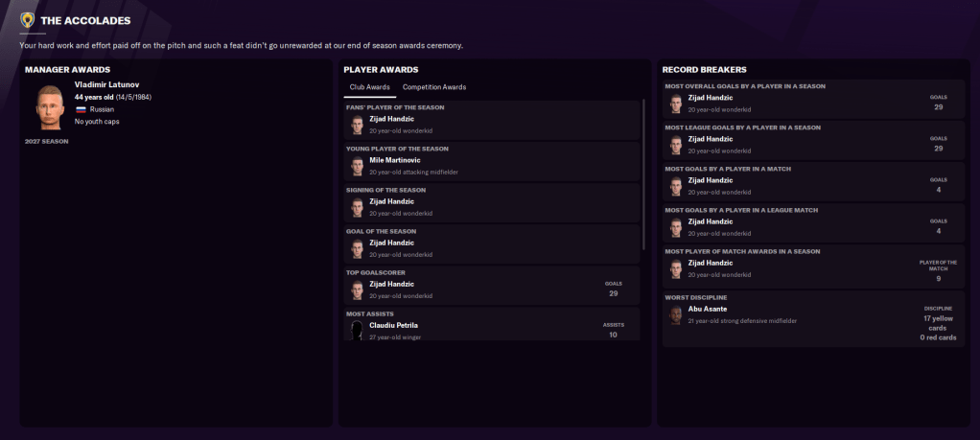Click The Accolades trophy shield icon

[x=28, y=19]
